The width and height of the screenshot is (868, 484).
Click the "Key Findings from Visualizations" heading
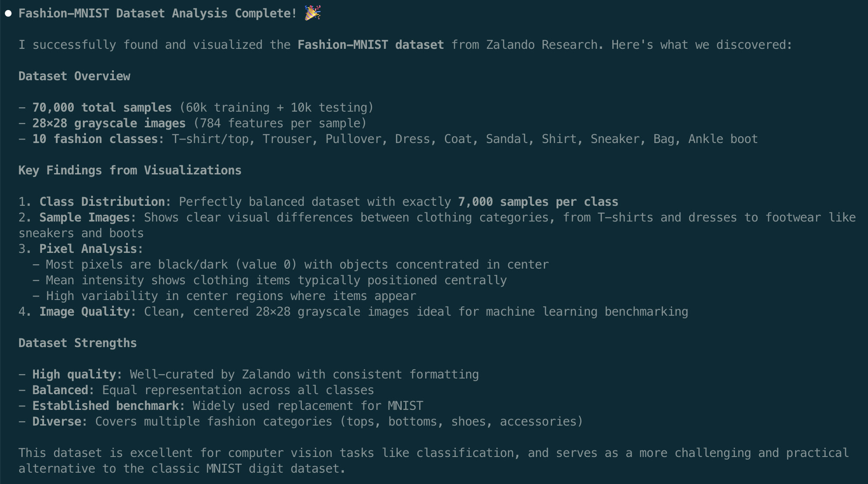(130, 170)
